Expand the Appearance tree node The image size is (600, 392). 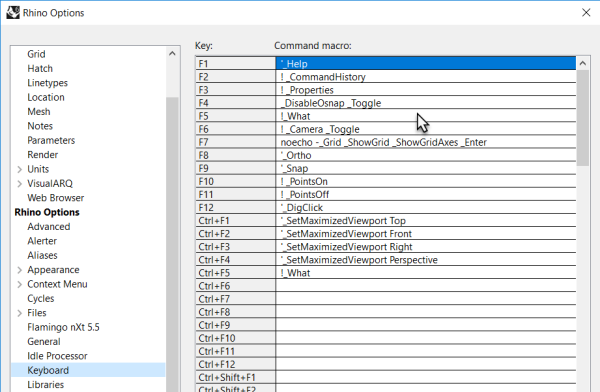20,270
